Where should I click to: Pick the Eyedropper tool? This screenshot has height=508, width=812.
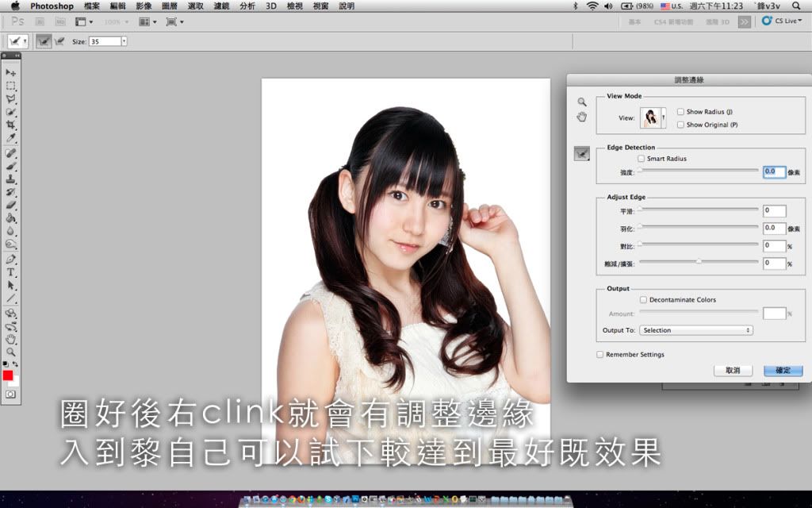coord(11,138)
